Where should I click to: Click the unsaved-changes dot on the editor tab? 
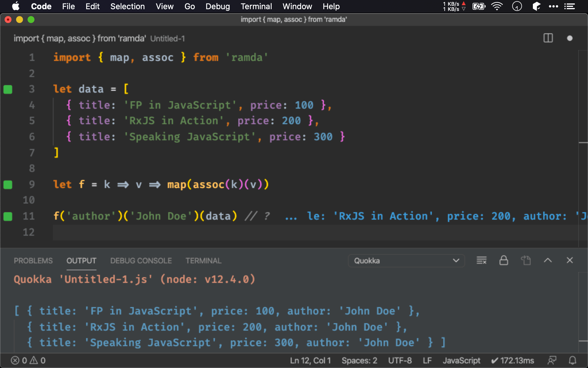[570, 38]
